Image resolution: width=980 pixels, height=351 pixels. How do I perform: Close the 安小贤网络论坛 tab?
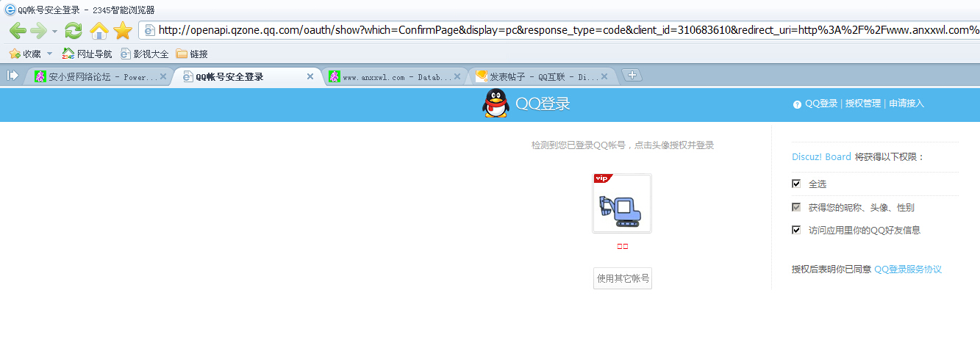(163, 76)
